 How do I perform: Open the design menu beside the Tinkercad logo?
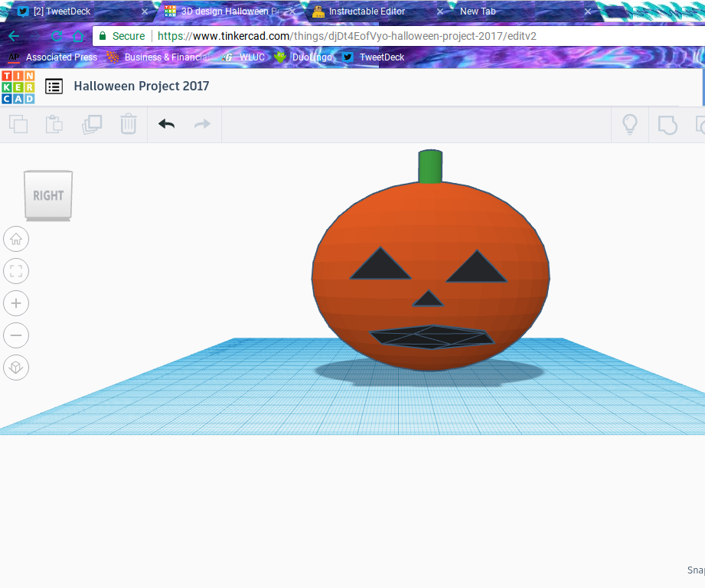click(54, 87)
